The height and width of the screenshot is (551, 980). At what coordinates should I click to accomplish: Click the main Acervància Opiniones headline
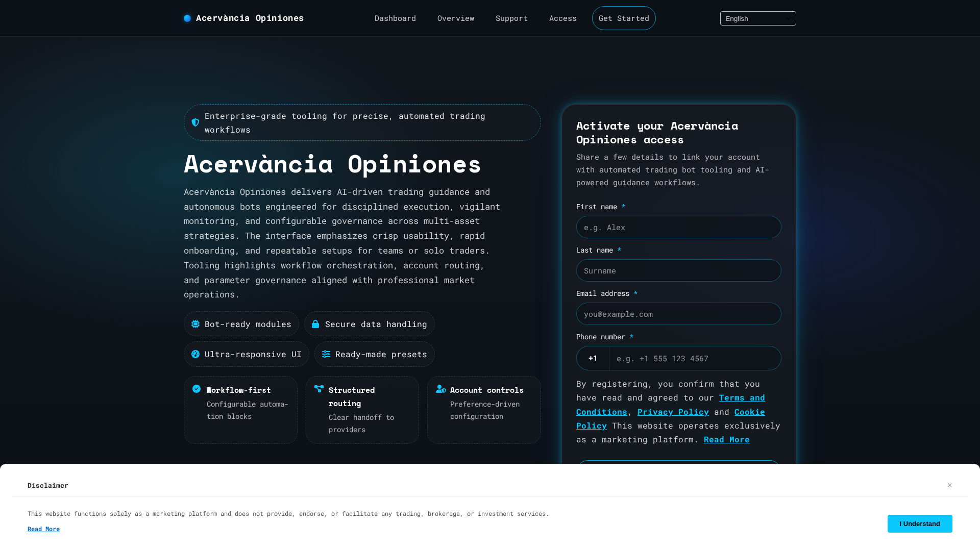click(x=332, y=164)
